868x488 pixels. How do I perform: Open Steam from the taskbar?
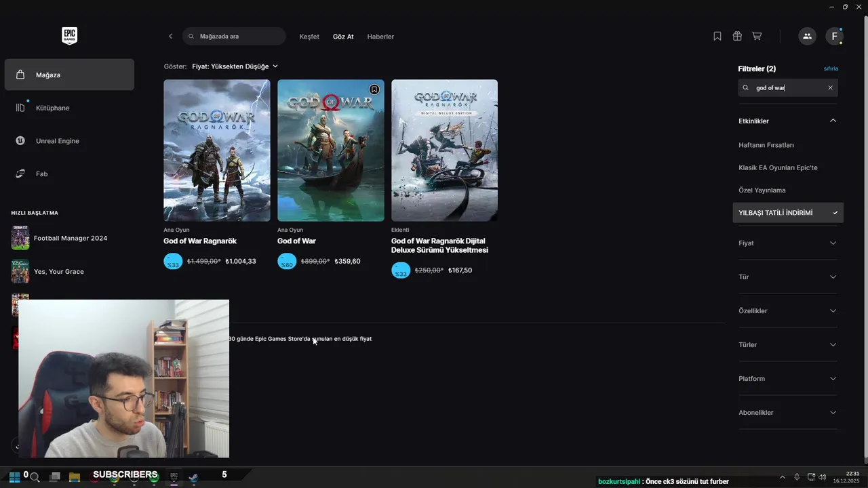tap(194, 477)
